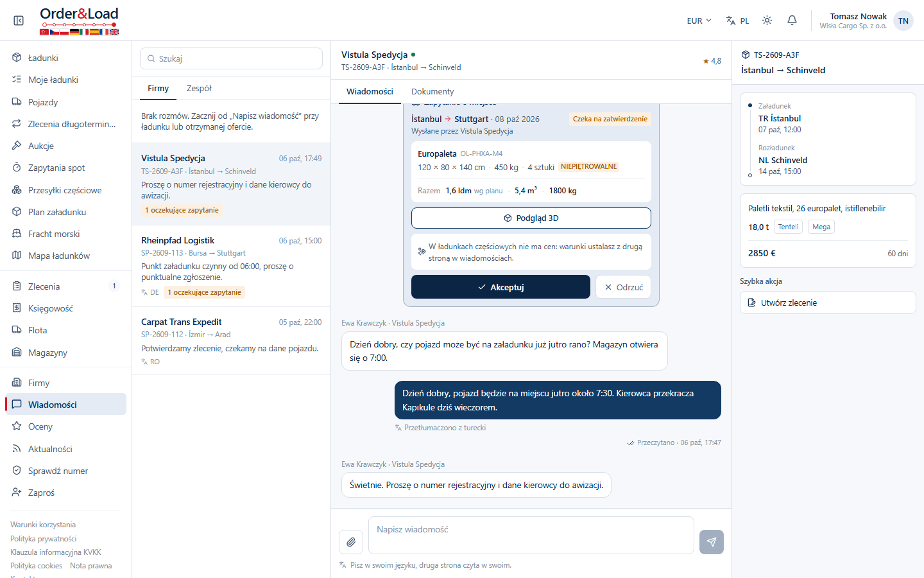The image size is (924, 578).
Task: Open Mapa ładunków
Action: [65, 256]
